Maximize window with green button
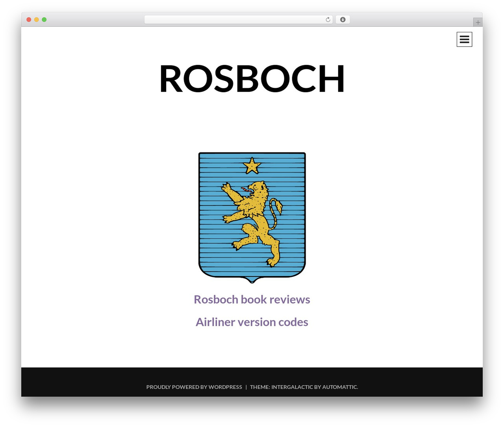 point(44,20)
